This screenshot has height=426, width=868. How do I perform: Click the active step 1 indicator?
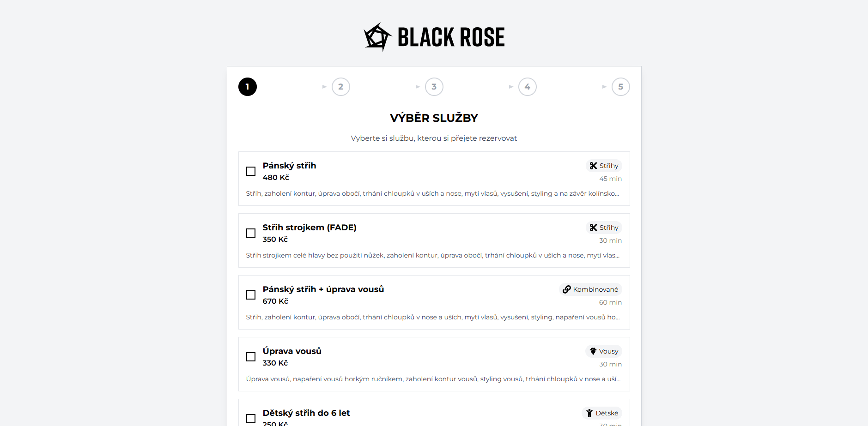[247, 86]
